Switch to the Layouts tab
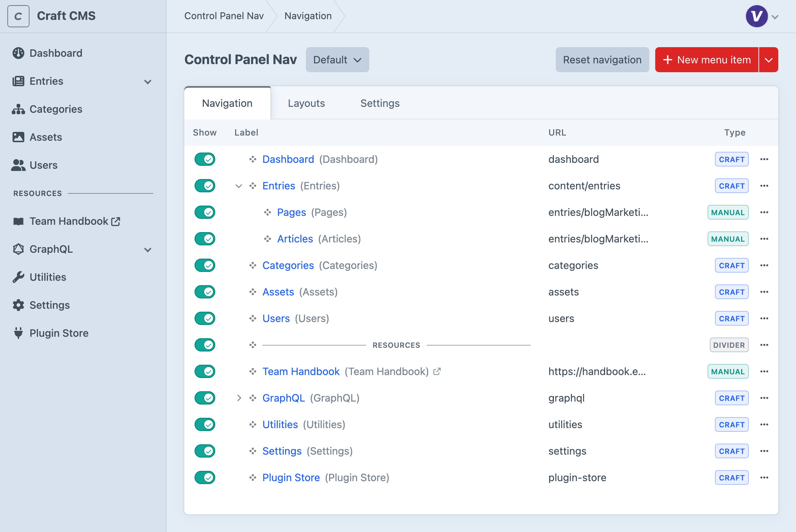Image resolution: width=796 pixels, height=532 pixels. (x=306, y=103)
